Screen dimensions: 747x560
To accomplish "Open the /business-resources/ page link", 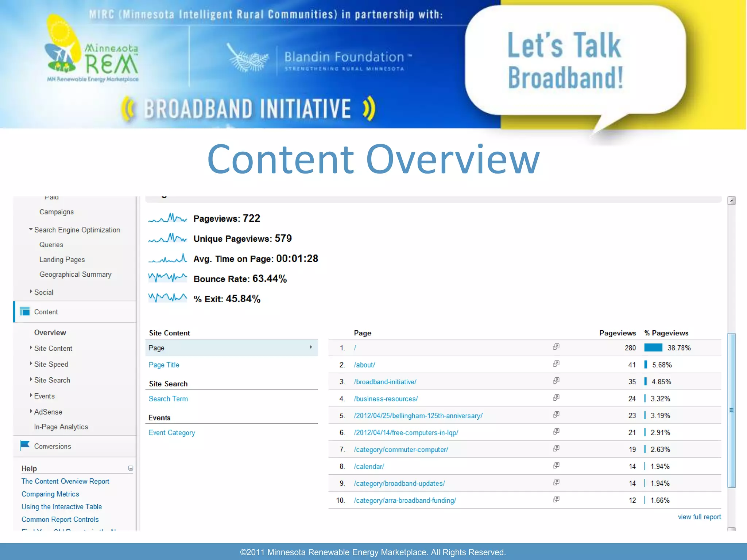I will pos(386,399).
